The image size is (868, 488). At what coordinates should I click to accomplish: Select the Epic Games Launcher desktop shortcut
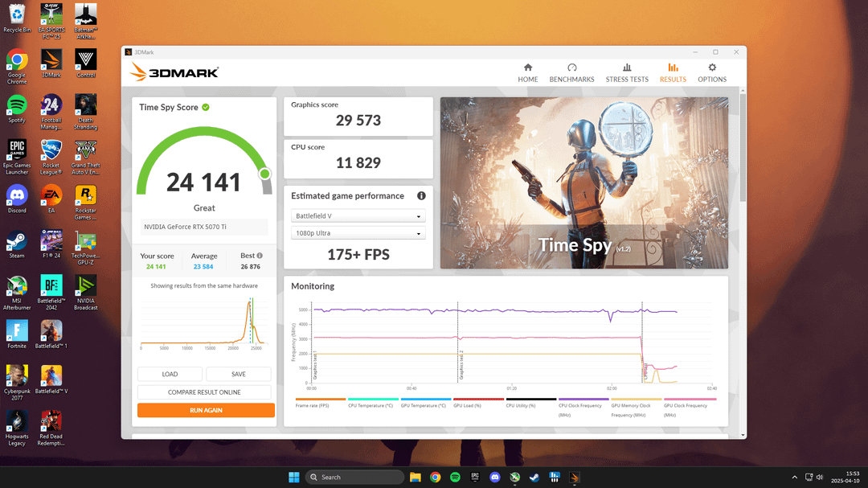pos(17,158)
